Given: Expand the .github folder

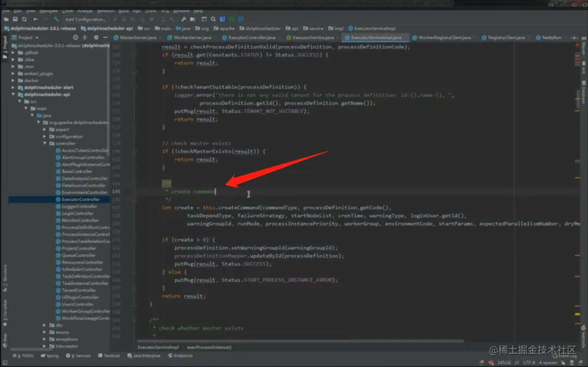Looking at the screenshot, I should tap(14, 53).
